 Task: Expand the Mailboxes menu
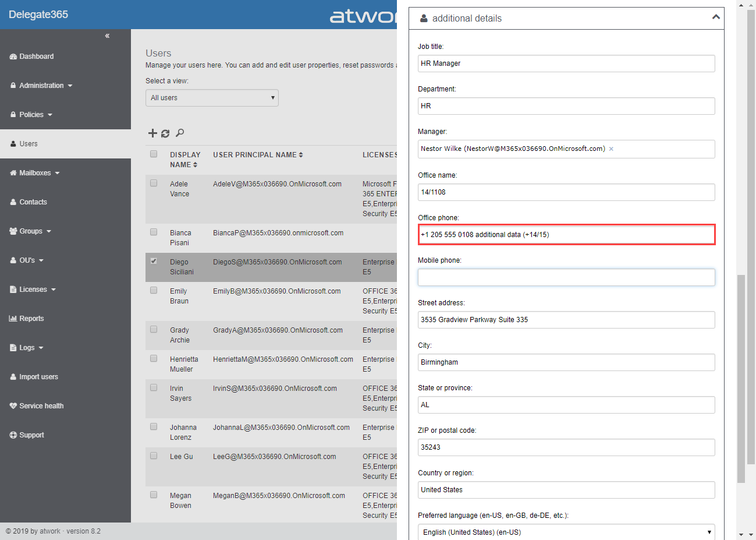pyautogui.click(x=35, y=173)
